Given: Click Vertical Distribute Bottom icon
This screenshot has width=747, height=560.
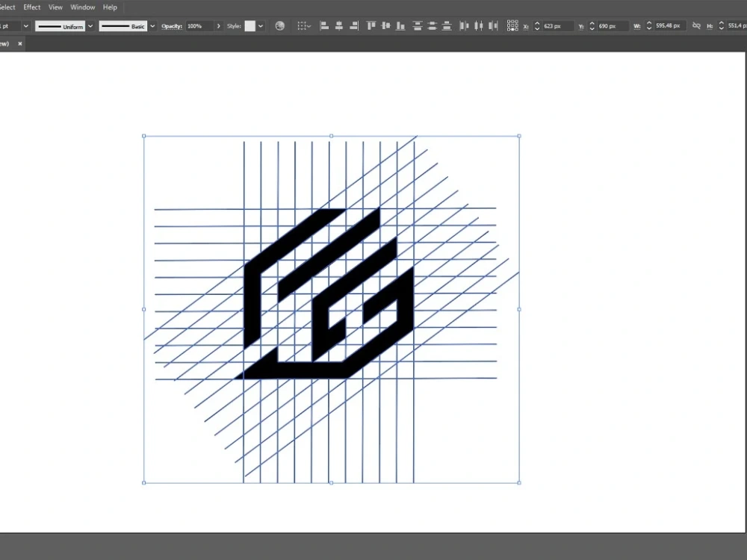Looking at the screenshot, I should 447,26.
